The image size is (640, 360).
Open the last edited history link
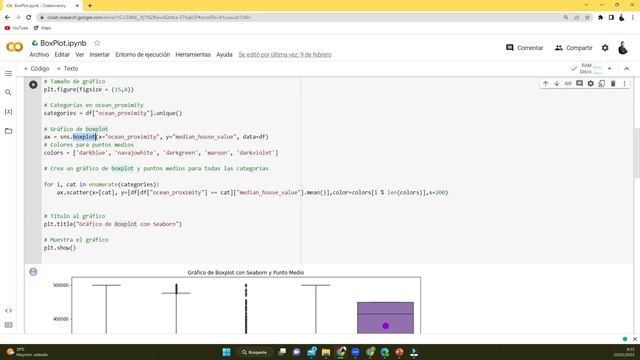[x=285, y=54]
